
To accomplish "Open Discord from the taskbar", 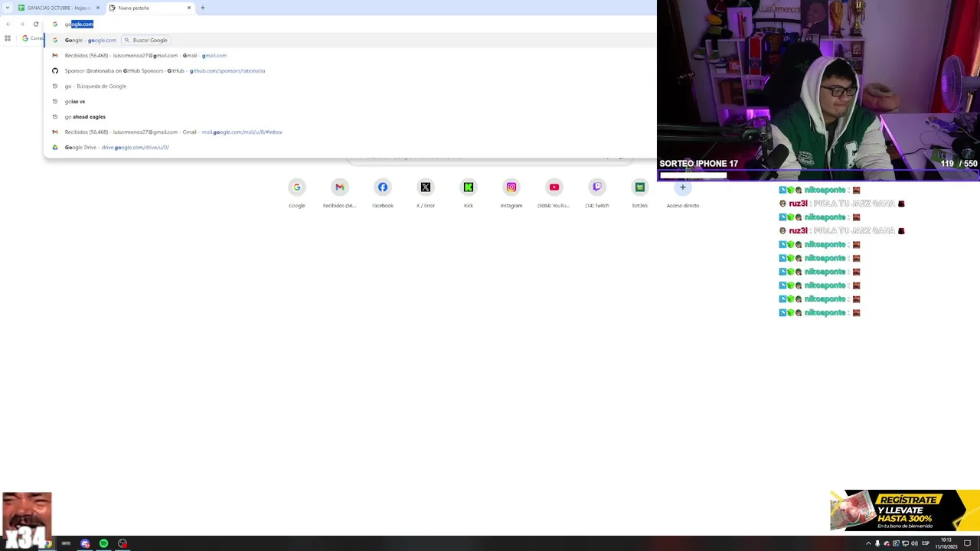I will coord(85,543).
